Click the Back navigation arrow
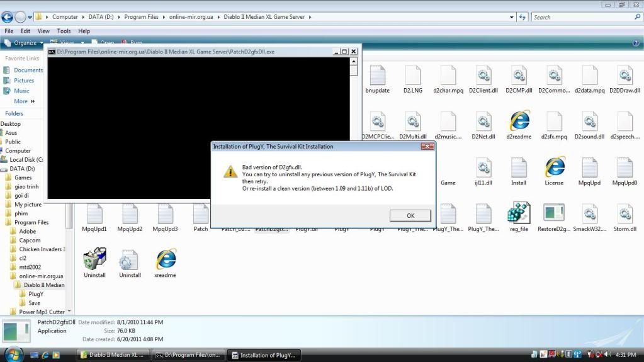644x362 pixels. click(7, 17)
